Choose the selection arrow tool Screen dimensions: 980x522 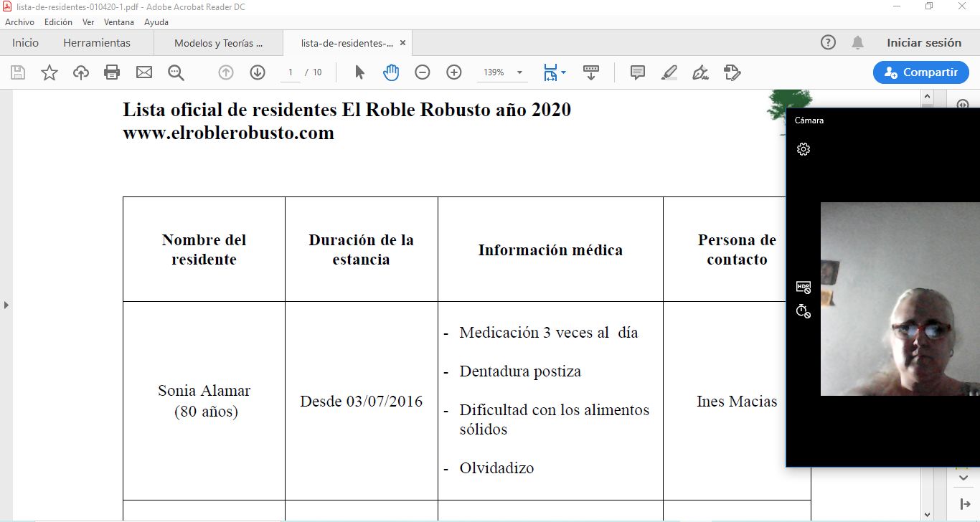pos(359,72)
